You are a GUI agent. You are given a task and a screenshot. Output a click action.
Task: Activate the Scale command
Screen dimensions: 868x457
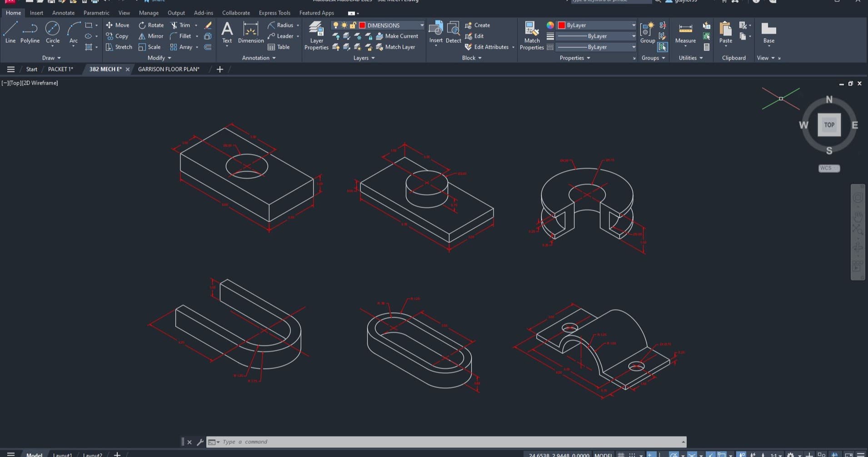150,47
